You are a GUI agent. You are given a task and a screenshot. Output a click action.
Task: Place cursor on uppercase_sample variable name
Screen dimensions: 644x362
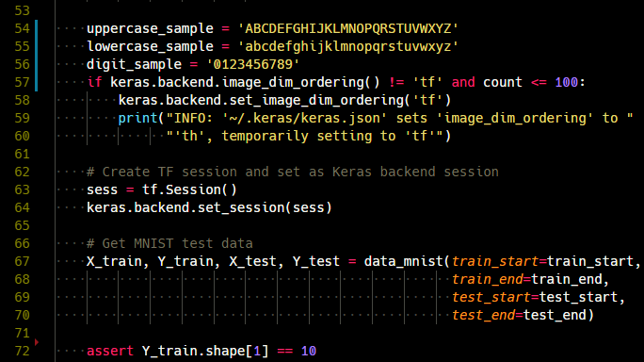pyautogui.click(x=150, y=28)
